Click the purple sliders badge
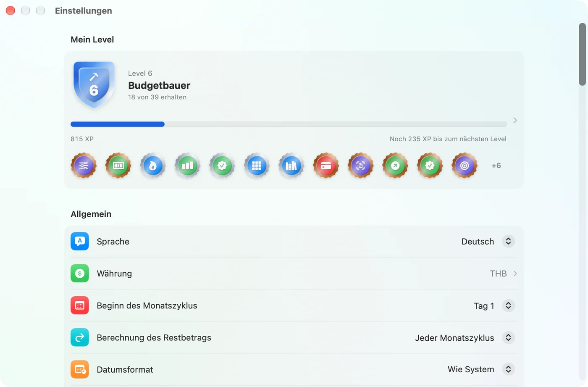 (84, 166)
